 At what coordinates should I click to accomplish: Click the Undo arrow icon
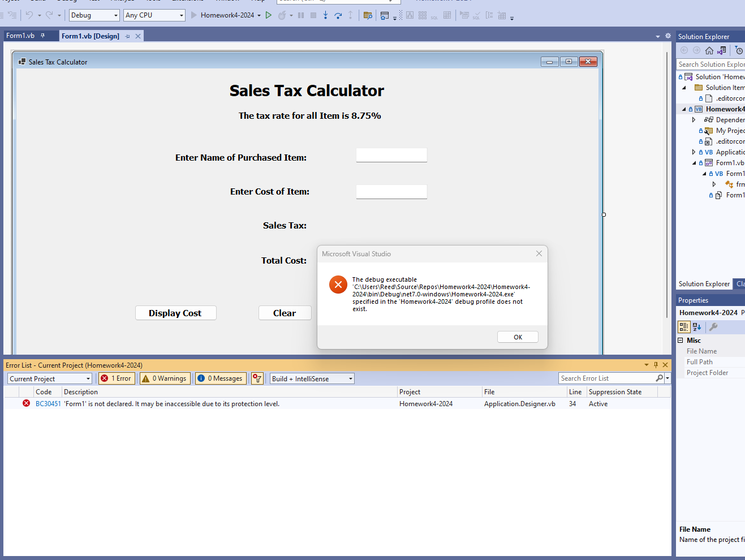pyautogui.click(x=29, y=15)
